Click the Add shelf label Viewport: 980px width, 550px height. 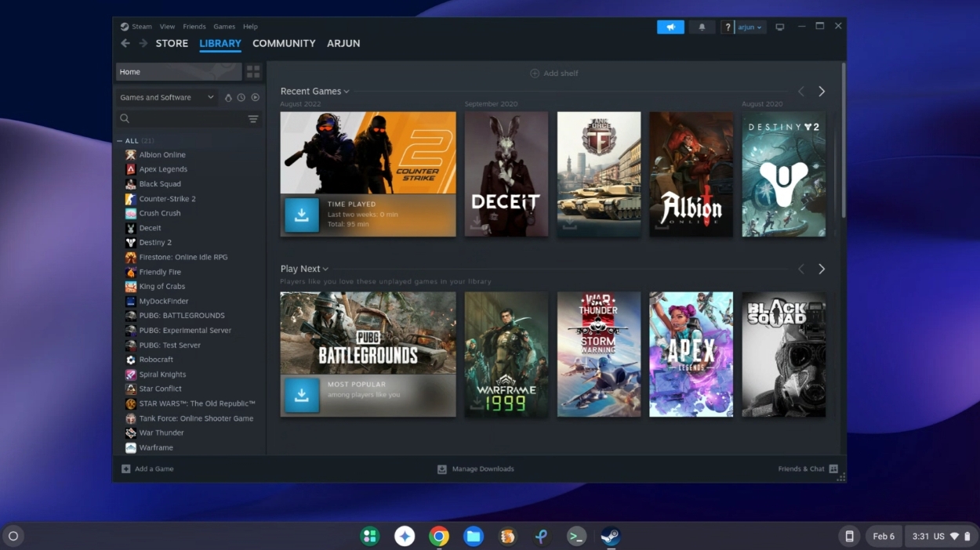click(561, 73)
